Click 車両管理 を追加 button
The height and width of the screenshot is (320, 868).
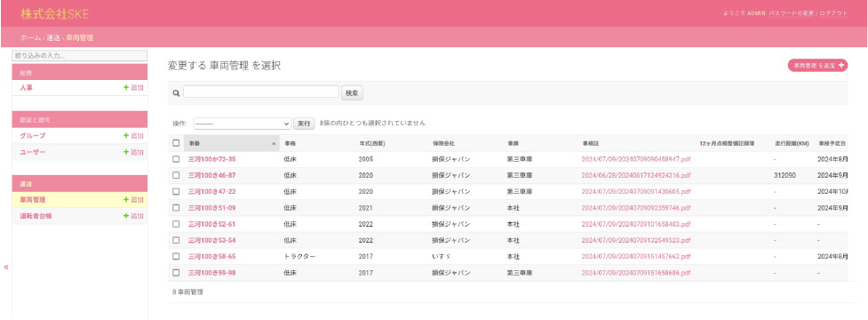tap(817, 65)
